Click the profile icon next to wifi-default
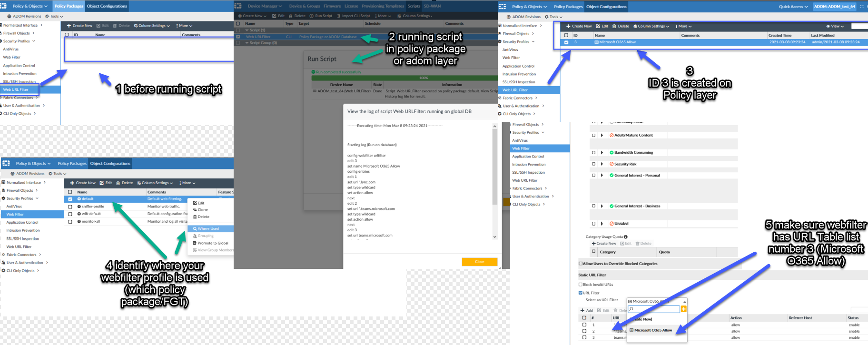This screenshot has height=345, width=868. (79, 214)
